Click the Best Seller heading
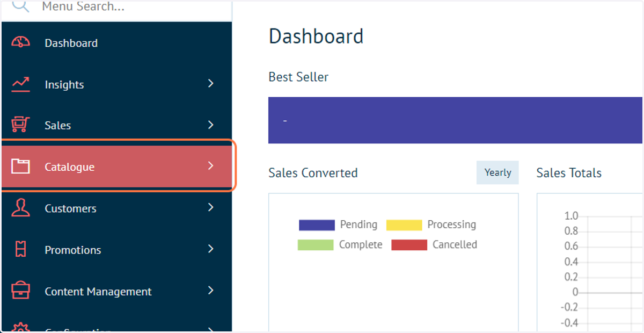Image resolution: width=644 pixels, height=333 pixels. [x=298, y=77]
